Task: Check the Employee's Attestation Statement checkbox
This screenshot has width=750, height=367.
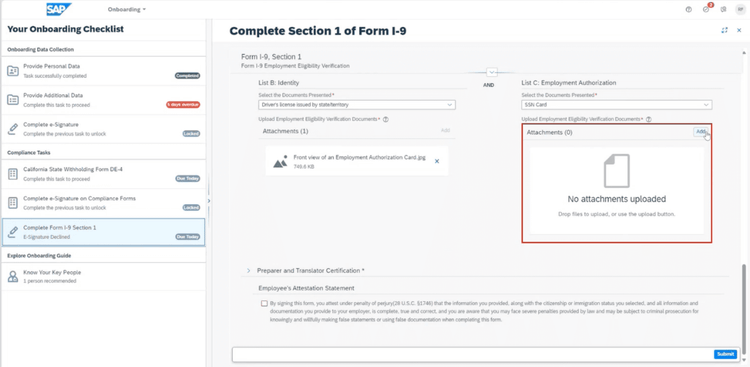Action: (265, 303)
